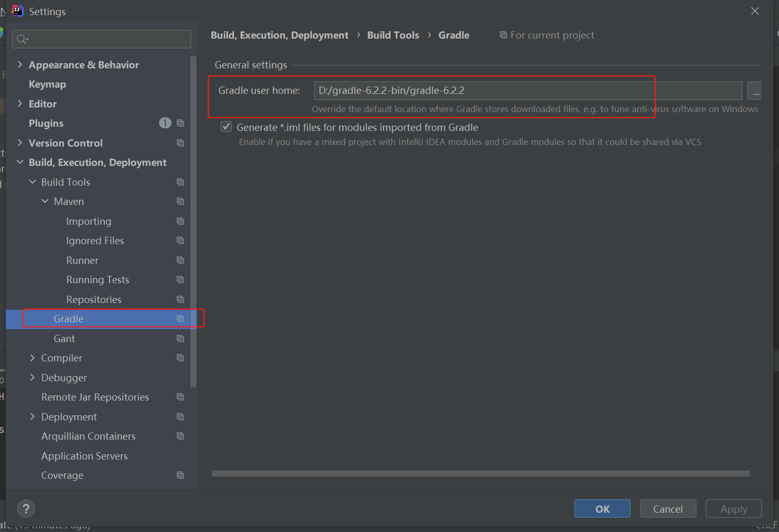779x532 pixels.
Task: Open Application Servers settings
Action: tap(84, 456)
